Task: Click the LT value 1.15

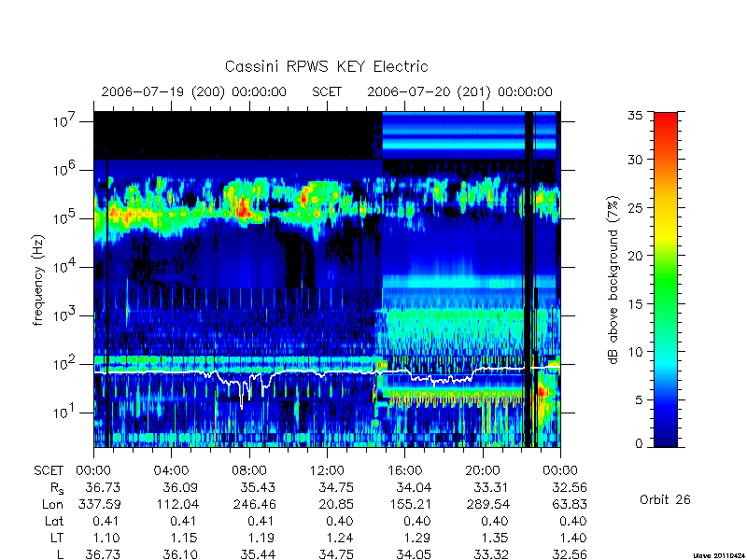Action: [184, 539]
